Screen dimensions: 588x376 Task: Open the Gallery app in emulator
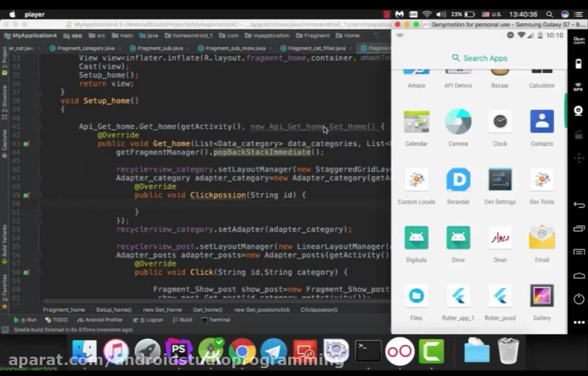coord(542,296)
